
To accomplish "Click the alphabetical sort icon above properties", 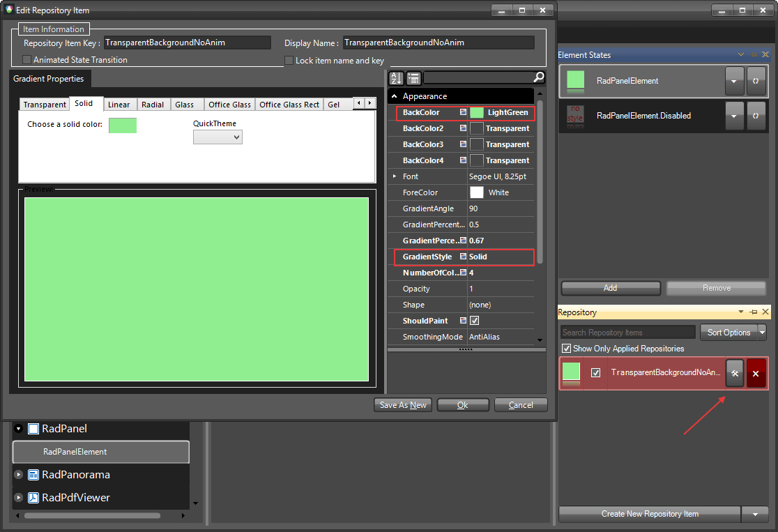I will (395, 78).
